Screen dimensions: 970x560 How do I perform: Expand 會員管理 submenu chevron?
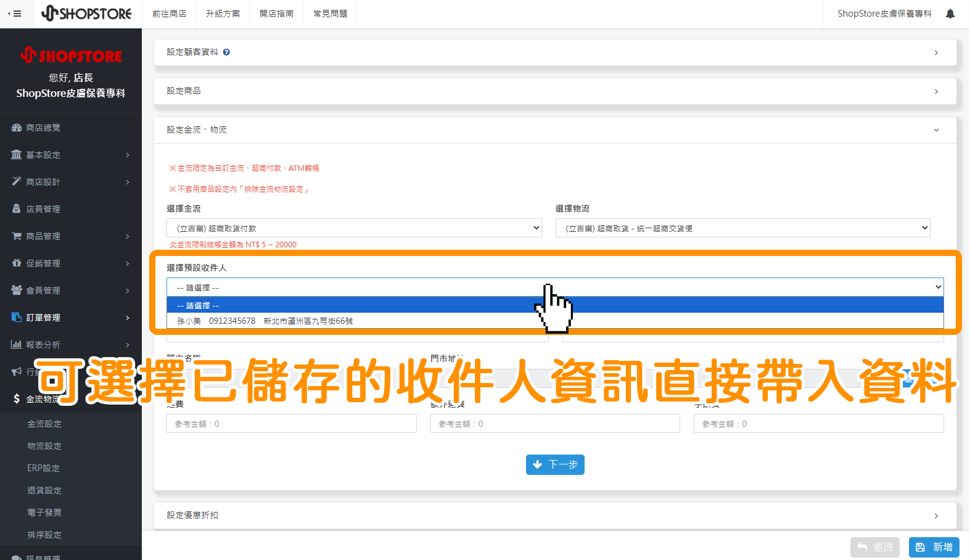point(128,290)
